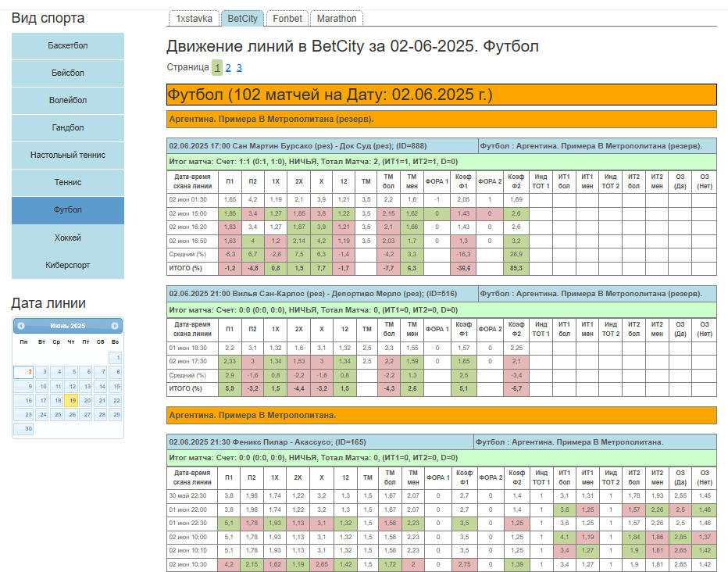Screen dimensions: 728x572
Task: Open page 3 of results
Action: click(239, 68)
